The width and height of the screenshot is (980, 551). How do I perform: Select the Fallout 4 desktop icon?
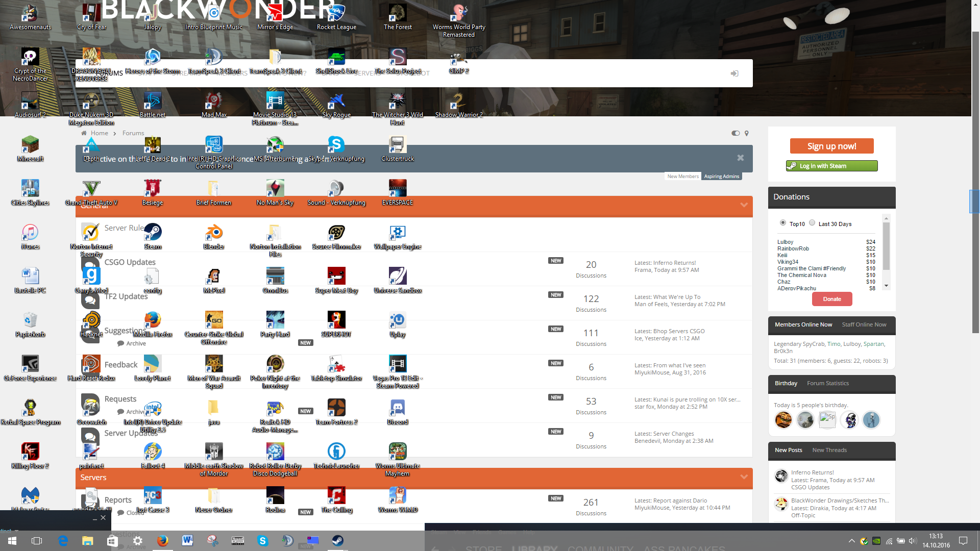153,456
